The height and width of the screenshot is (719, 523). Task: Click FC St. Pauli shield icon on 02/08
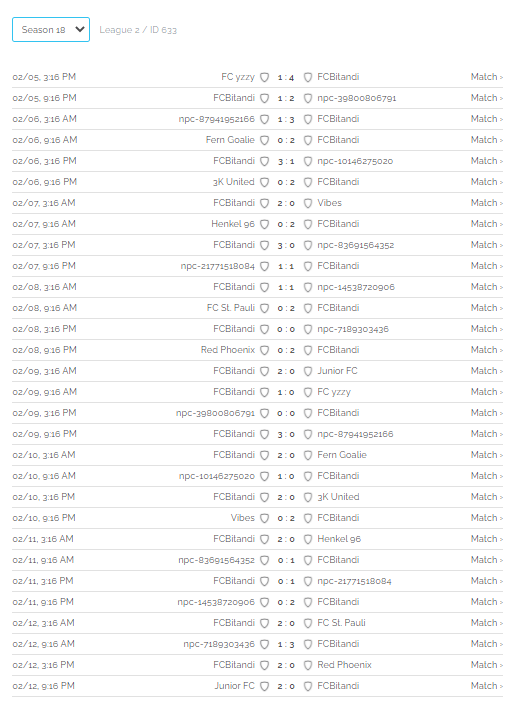(264, 308)
